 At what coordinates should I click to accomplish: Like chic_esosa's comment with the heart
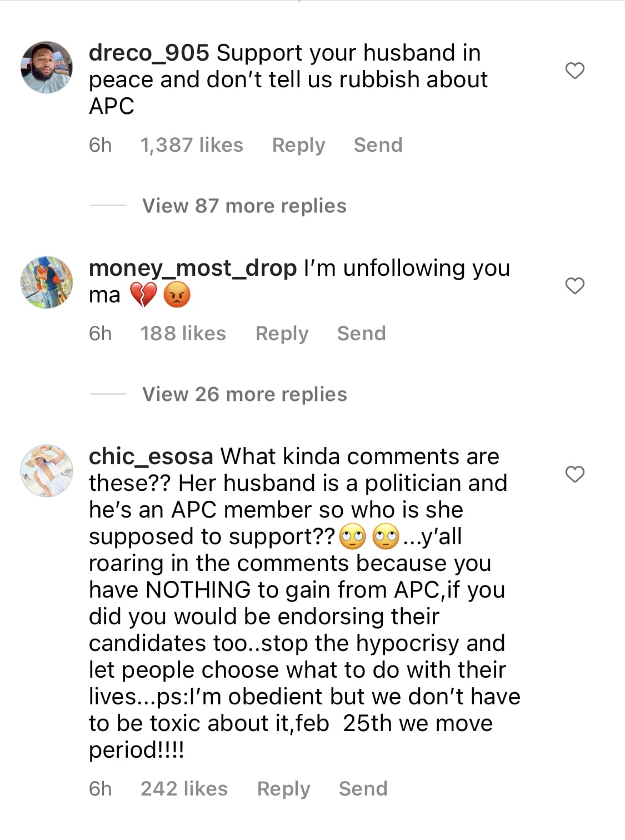point(574,474)
